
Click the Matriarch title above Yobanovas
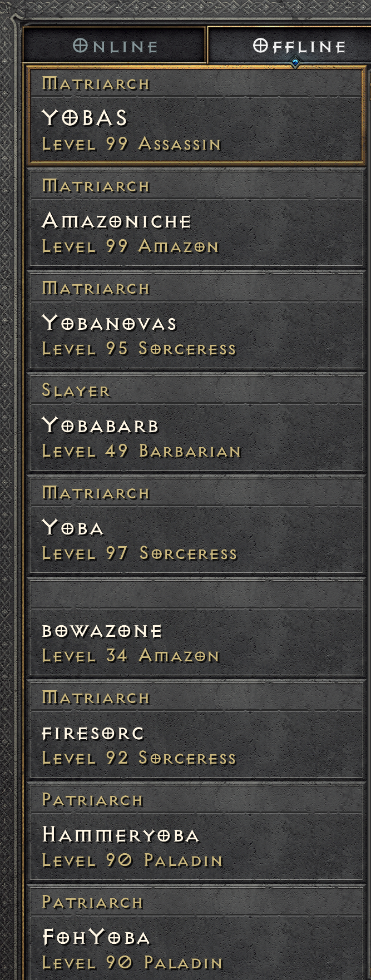(96, 289)
